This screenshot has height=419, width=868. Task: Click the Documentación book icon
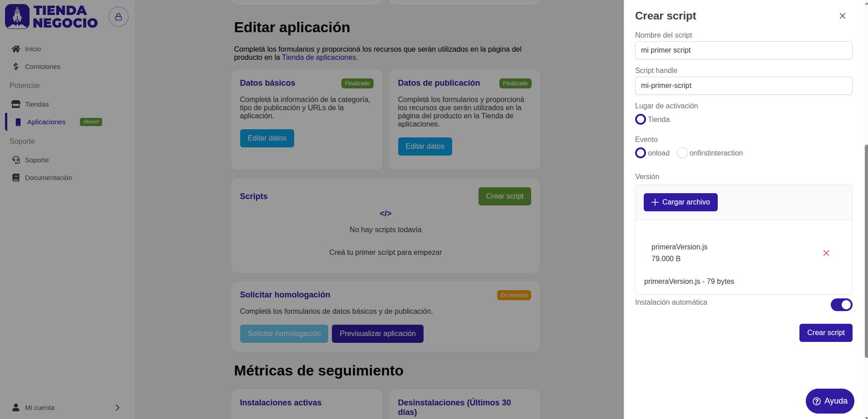[x=16, y=178]
